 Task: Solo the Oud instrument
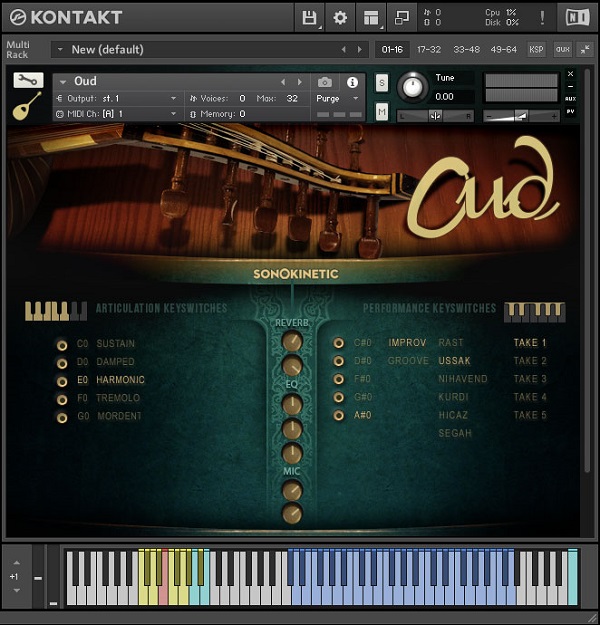(382, 83)
